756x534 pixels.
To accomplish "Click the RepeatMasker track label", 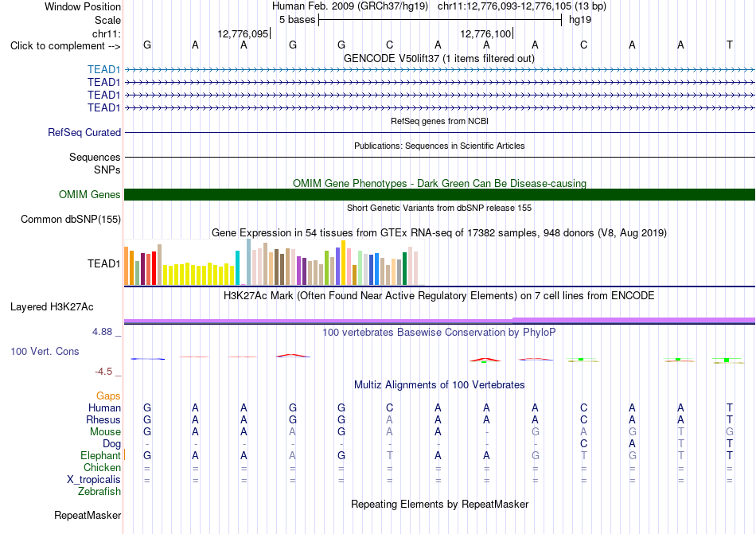I will click(88, 516).
